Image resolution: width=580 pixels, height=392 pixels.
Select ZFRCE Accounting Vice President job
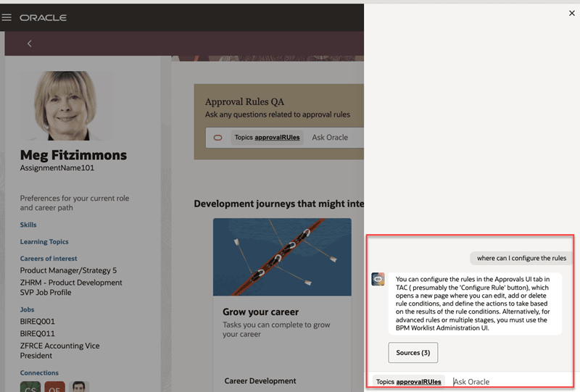pos(59,351)
